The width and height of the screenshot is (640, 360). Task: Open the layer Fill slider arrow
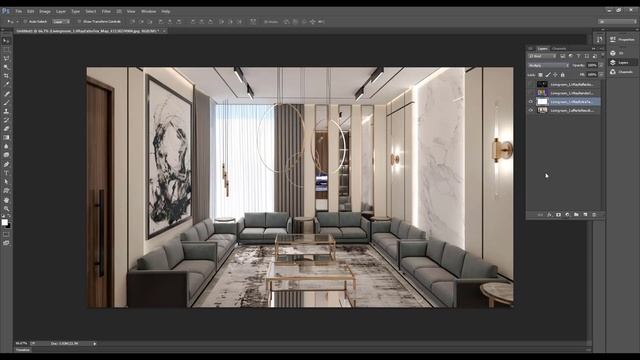601,75
